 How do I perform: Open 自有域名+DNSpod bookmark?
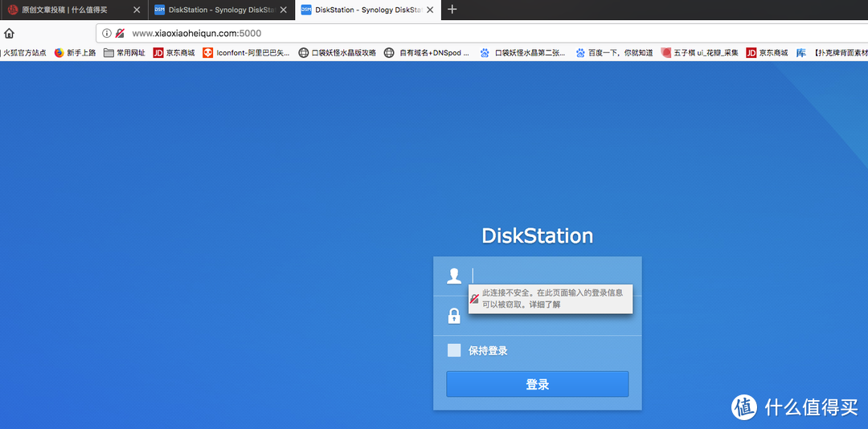427,53
